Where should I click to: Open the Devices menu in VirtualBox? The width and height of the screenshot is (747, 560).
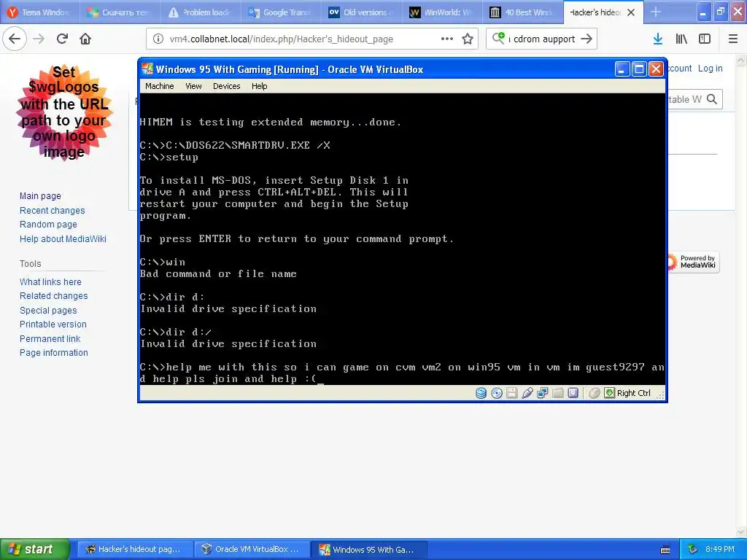[x=226, y=86]
